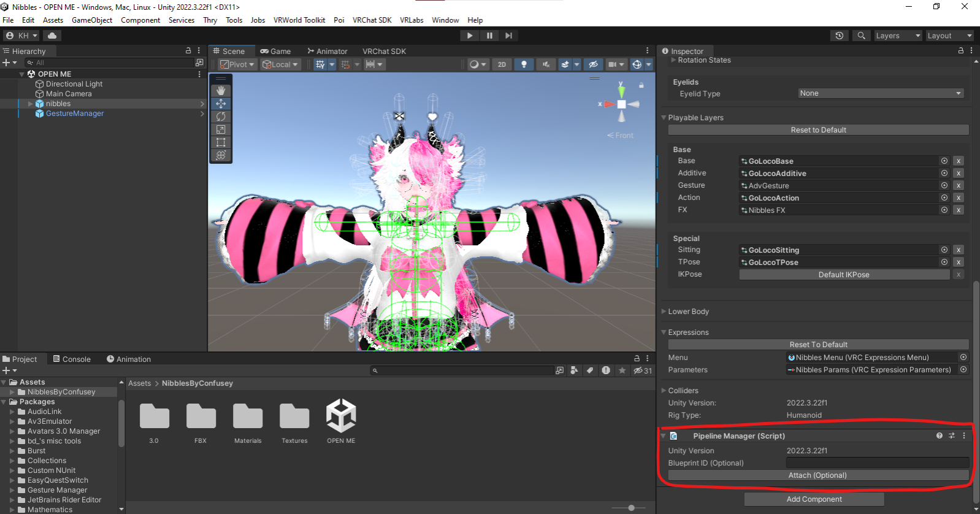Expand the nibbles object in Hierarchy
980x514 pixels.
point(31,104)
